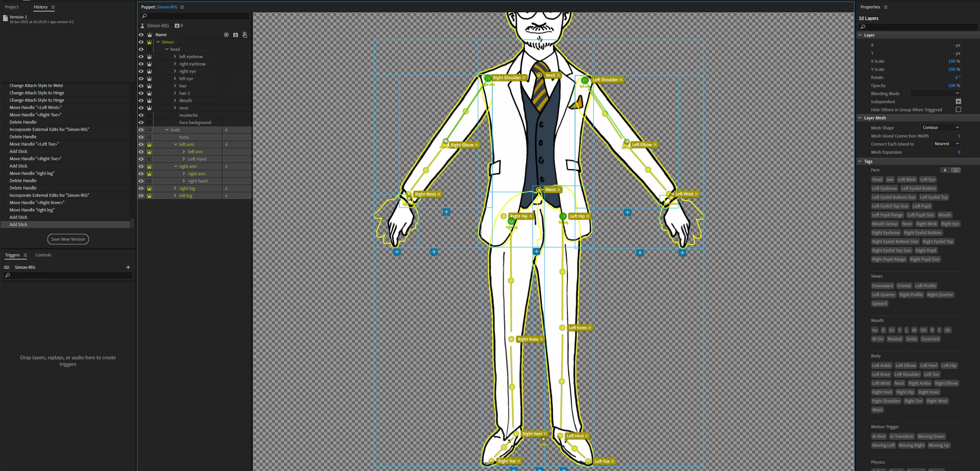Remove the Right Elbow handle tag
Image resolution: width=980 pixels, height=471 pixels.
pos(477,145)
